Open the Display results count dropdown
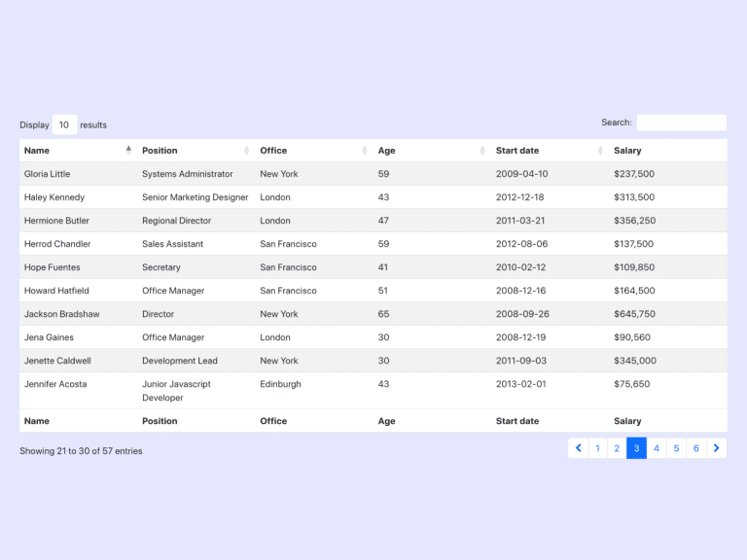The width and height of the screenshot is (747, 560). pos(64,124)
